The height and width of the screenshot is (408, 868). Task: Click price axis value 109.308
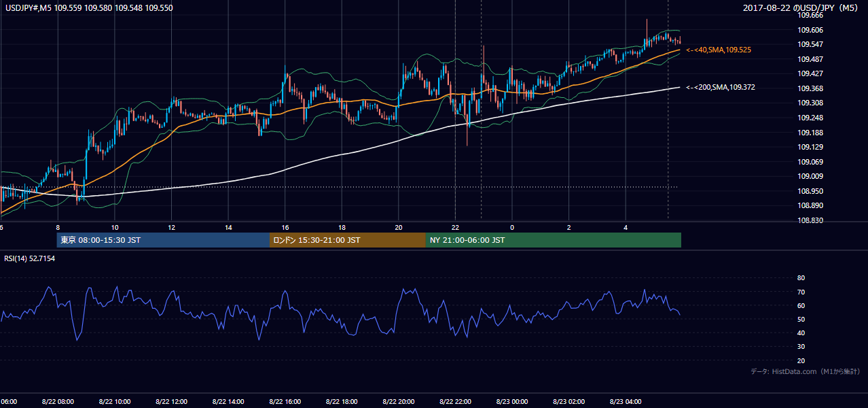[x=810, y=103]
